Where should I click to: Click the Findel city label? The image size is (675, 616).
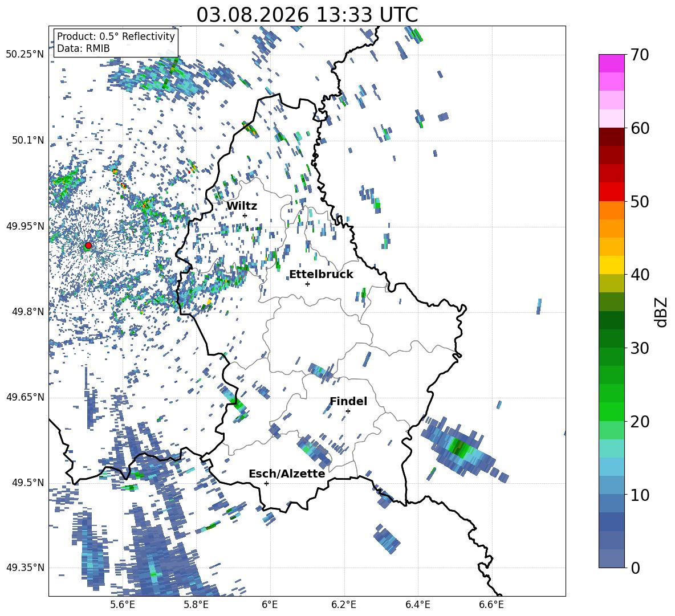pyautogui.click(x=348, y=401)
